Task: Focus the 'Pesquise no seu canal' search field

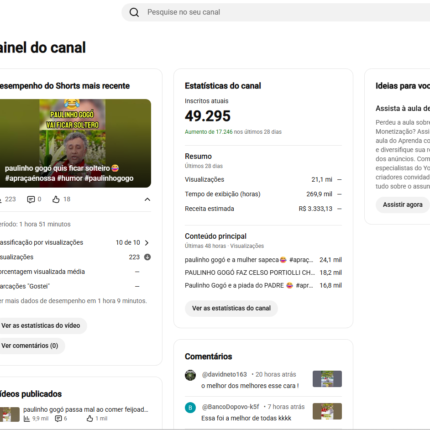Action: point(277,12)
